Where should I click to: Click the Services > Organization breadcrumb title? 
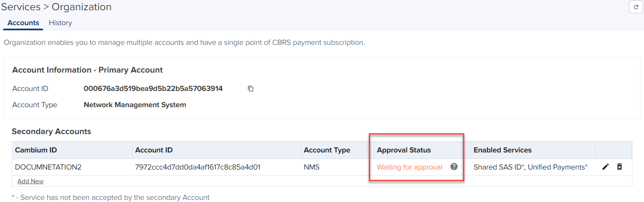[56, 7]
